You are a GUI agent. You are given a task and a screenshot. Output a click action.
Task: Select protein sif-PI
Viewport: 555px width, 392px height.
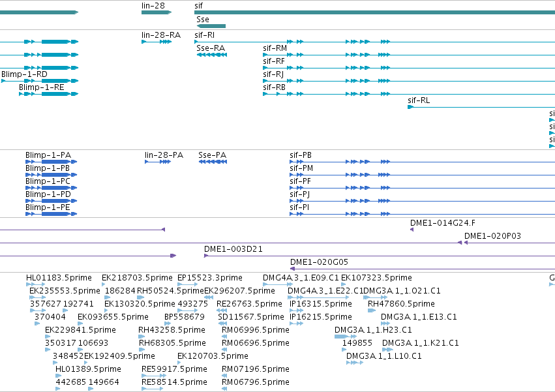(x=299, y=207)
